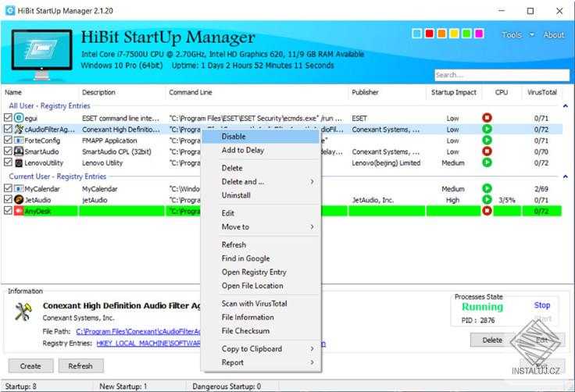Click the 2/69 VirusTotal result for MyCalendar
This screenshot has height=392, width=575.
(541, 189)
